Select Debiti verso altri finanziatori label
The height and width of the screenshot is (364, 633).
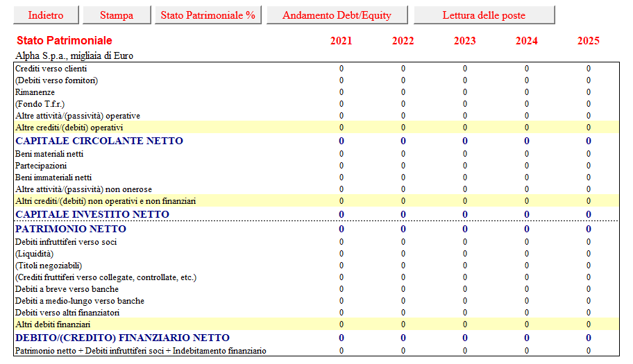[x=67, y=313]
